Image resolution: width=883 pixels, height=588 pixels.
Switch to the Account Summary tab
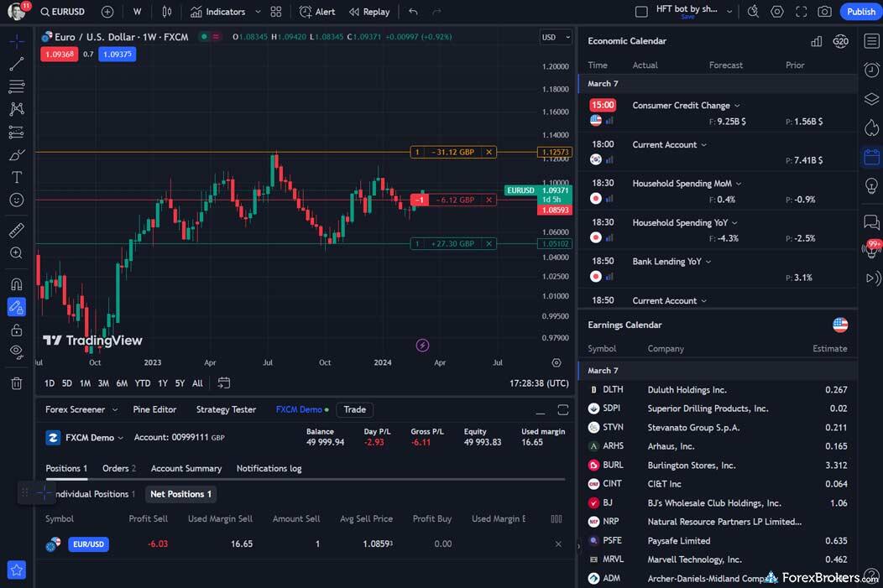coord(185,469)
